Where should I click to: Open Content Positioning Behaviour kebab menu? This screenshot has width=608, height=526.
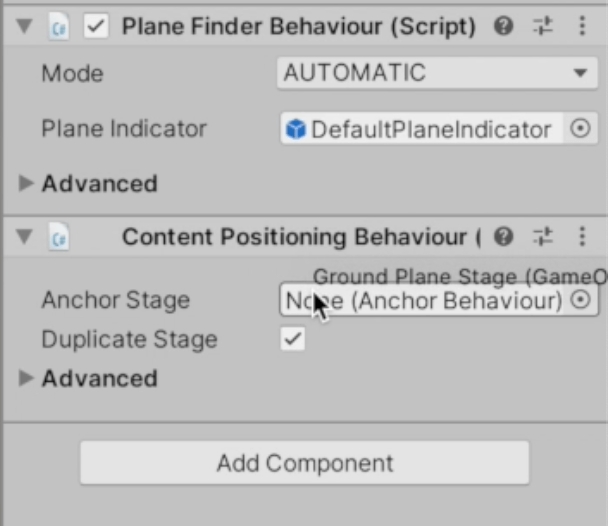582,237
